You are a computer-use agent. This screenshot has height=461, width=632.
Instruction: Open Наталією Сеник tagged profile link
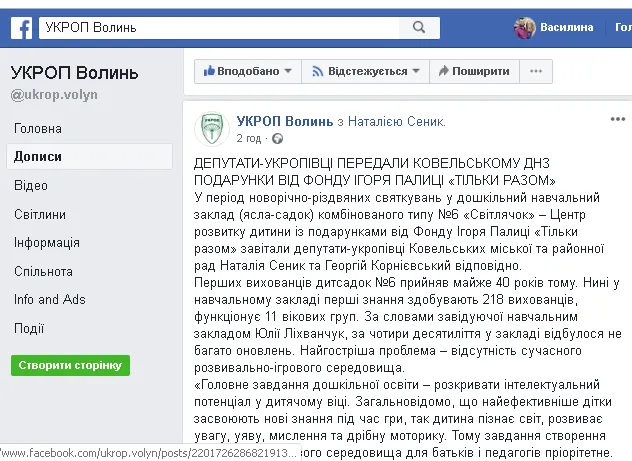pyautogui.click(x=397, y=121)
